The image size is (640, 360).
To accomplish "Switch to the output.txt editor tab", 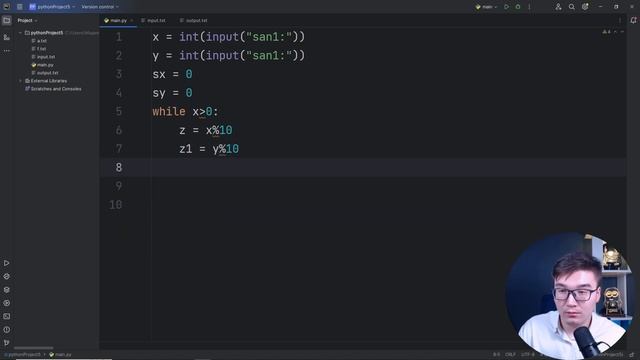I will 193,20.
